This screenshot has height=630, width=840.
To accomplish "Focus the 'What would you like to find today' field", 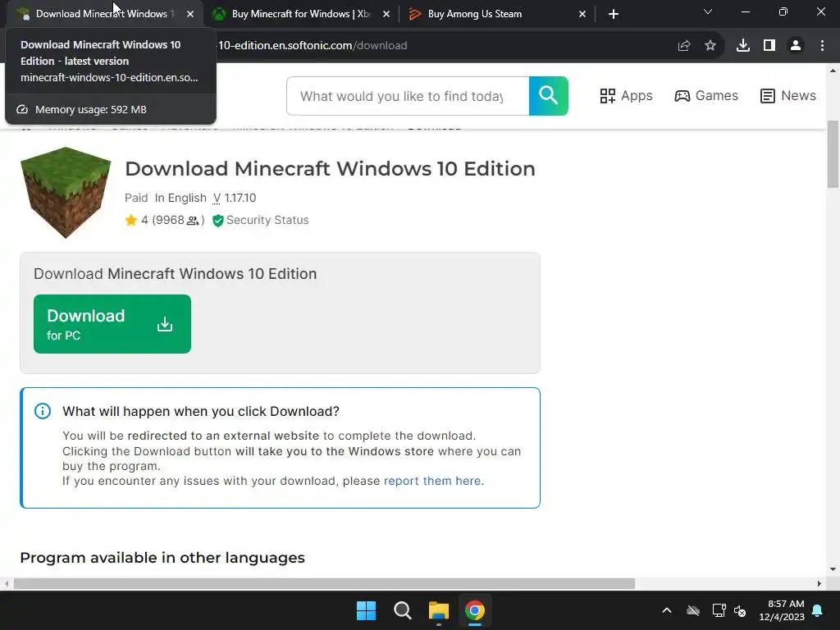I will click(x=408, y=96).
